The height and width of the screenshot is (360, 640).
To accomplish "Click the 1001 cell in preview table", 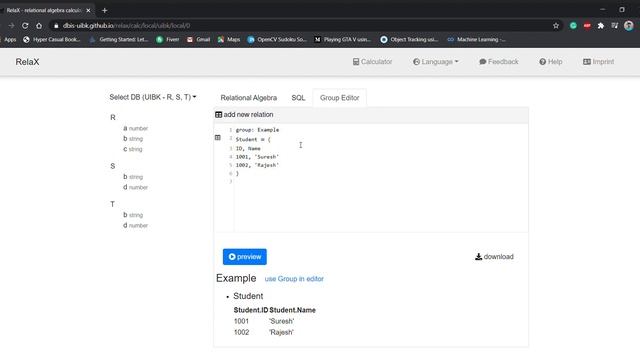I will (x=241, y=321).
